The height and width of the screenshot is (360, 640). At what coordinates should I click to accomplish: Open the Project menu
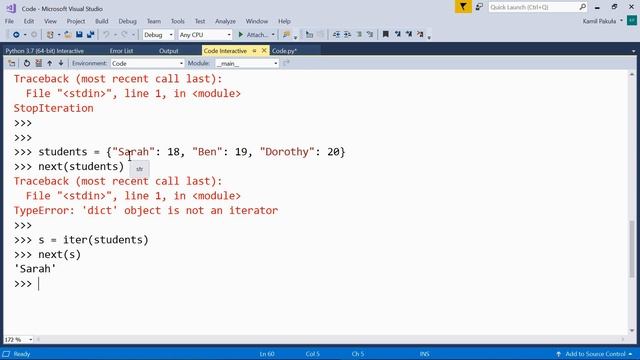click(76, 21)
